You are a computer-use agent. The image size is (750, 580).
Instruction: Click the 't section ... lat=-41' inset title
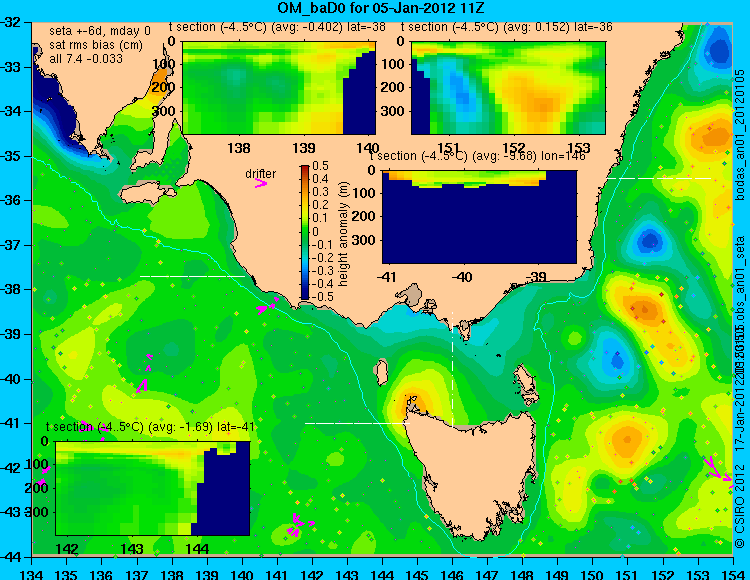coord(150,427)
